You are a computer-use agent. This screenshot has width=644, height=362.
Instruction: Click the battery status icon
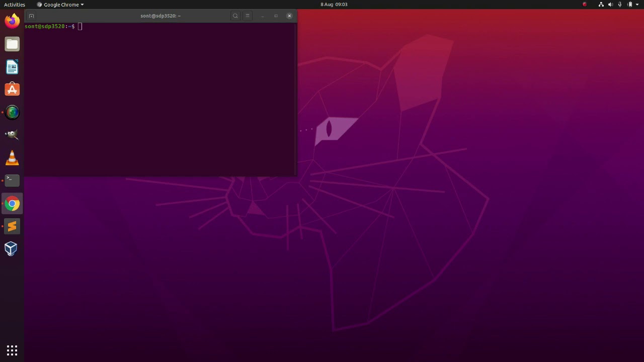tap(629, 5)
